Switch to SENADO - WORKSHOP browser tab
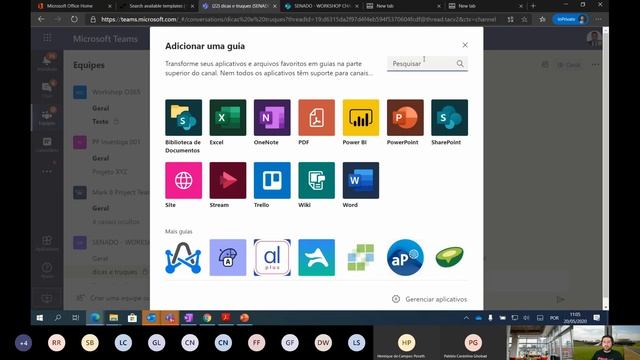 322,6
